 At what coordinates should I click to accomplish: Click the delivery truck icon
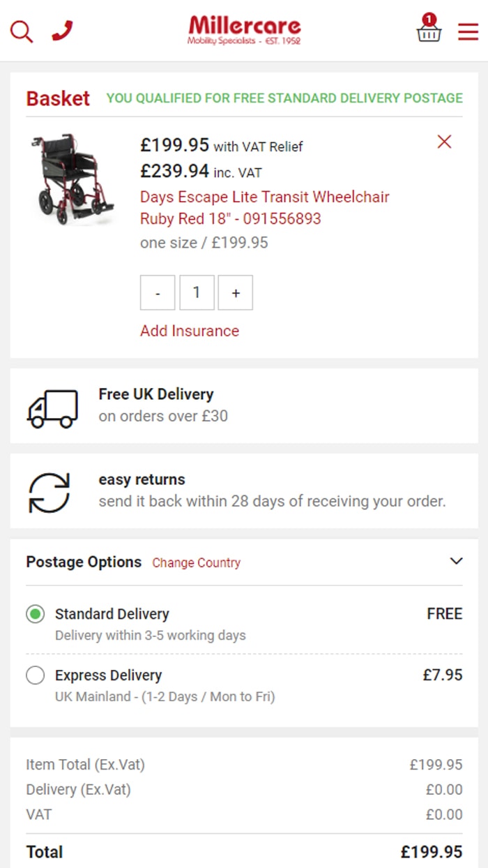pyautogui.click(x=52, y=408)
